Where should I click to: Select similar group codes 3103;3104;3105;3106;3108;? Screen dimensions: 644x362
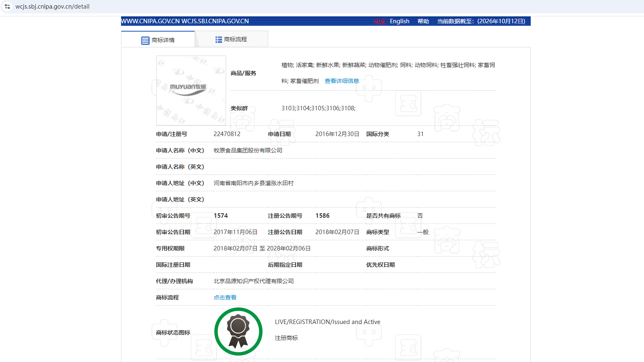[319, 108]
